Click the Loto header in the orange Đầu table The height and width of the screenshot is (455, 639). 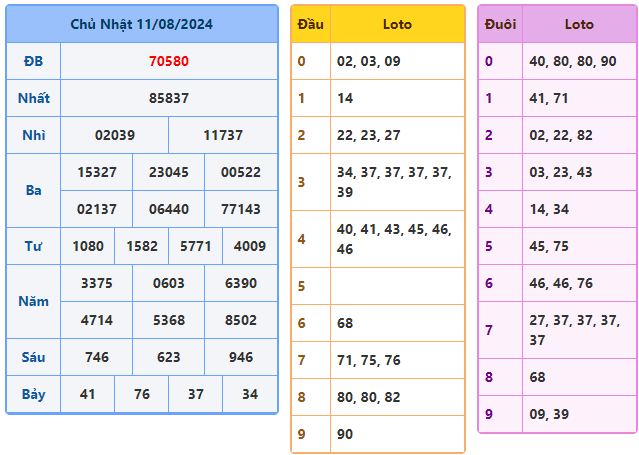click(x=397, y=23)
